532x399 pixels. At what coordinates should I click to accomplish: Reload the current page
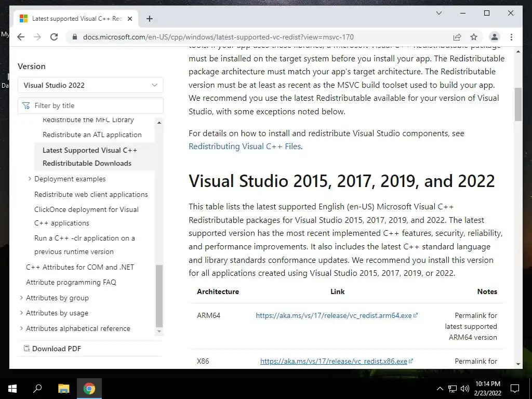point(54,37)
